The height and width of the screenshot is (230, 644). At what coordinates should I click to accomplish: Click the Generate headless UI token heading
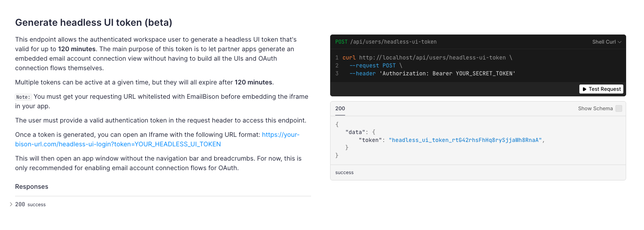pyautogui.click(x=94, y=23)
